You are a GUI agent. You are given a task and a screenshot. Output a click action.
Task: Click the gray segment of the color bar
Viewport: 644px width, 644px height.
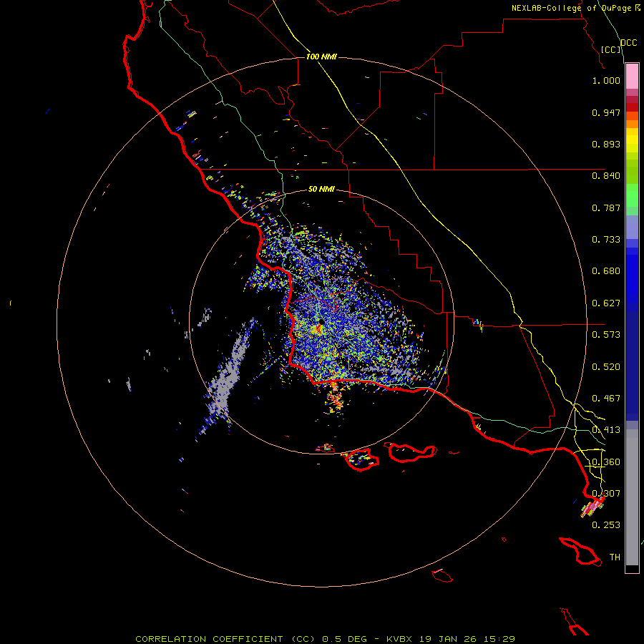(632, 497)
